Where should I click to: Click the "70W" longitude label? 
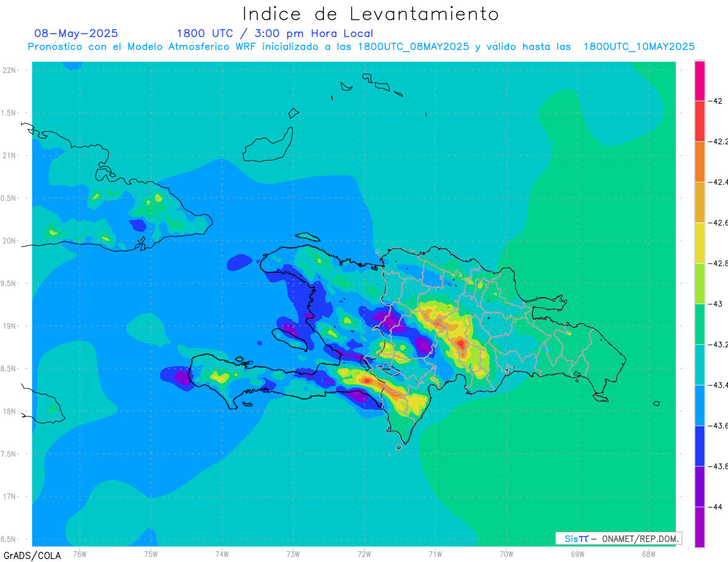[506, 554]
